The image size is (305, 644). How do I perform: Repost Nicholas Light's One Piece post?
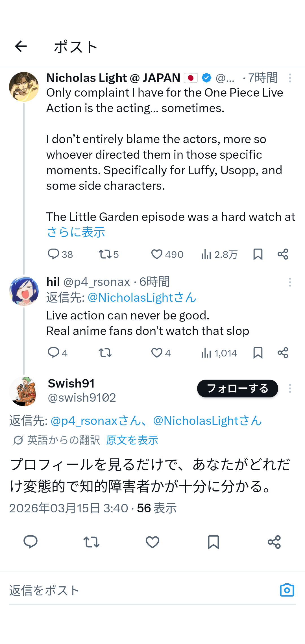click(105, 254)
